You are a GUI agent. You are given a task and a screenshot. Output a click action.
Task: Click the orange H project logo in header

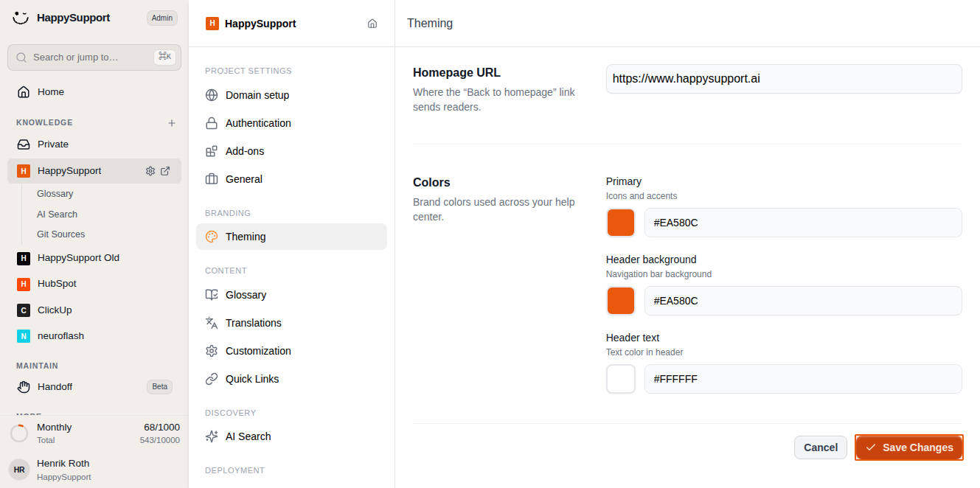click(x=212, y=24)
